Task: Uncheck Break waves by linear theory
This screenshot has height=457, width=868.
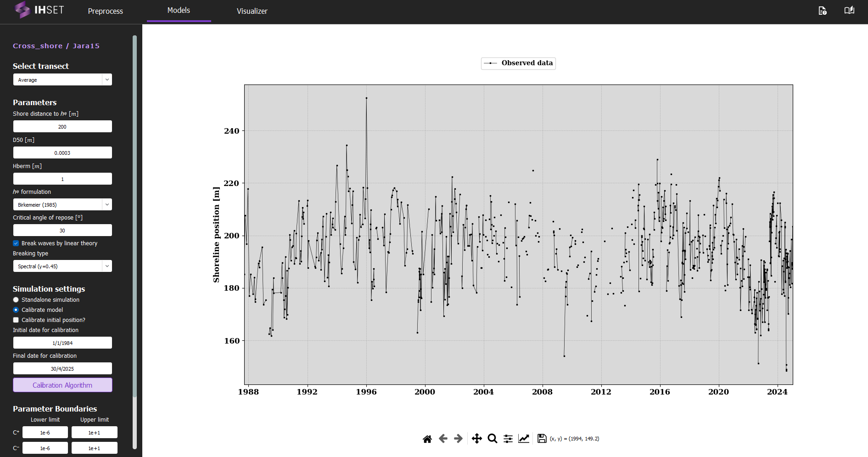Action: click(x=16, y=243)
